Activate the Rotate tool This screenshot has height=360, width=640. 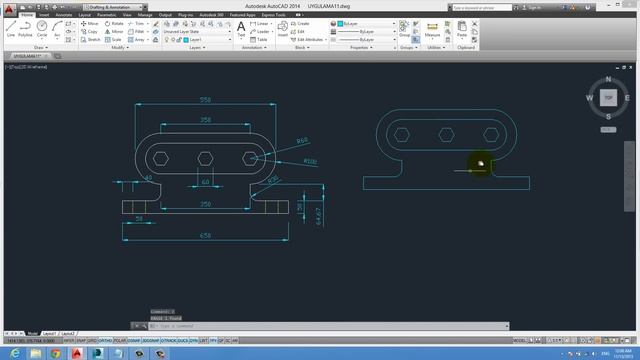tap(114, 24)
